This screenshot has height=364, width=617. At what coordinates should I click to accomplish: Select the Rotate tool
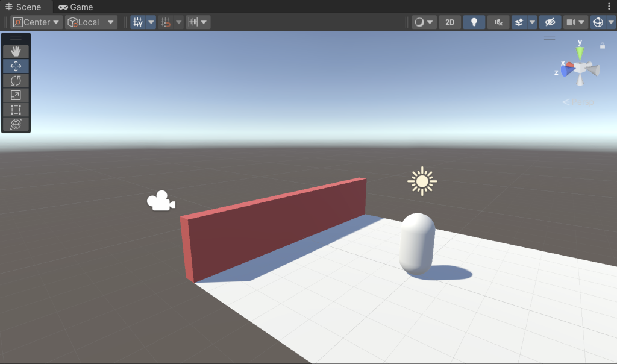16,81
